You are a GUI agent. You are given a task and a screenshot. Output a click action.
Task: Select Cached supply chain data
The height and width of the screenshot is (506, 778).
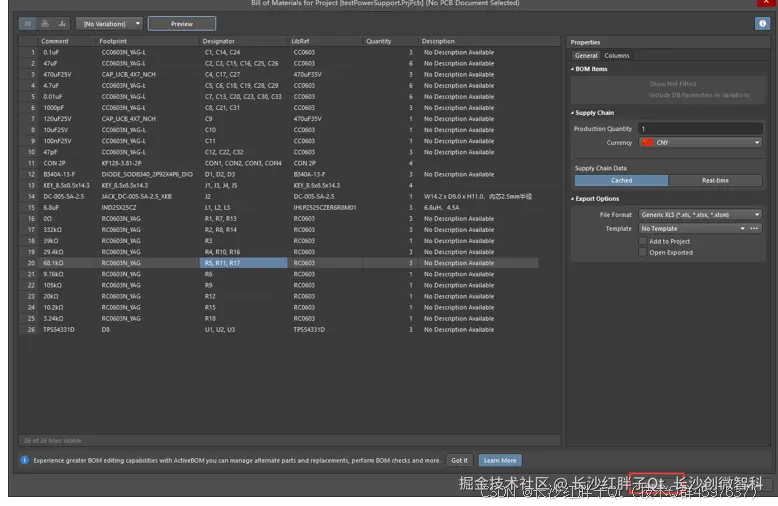[621, 180]
